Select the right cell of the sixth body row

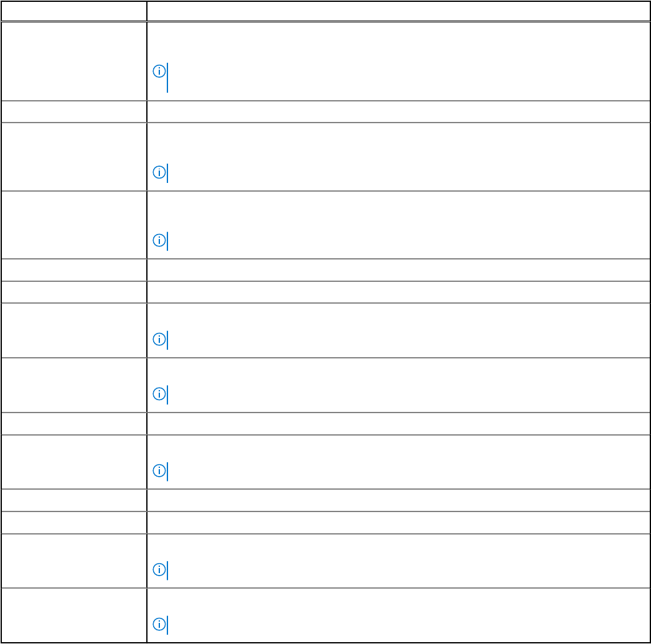398,292
